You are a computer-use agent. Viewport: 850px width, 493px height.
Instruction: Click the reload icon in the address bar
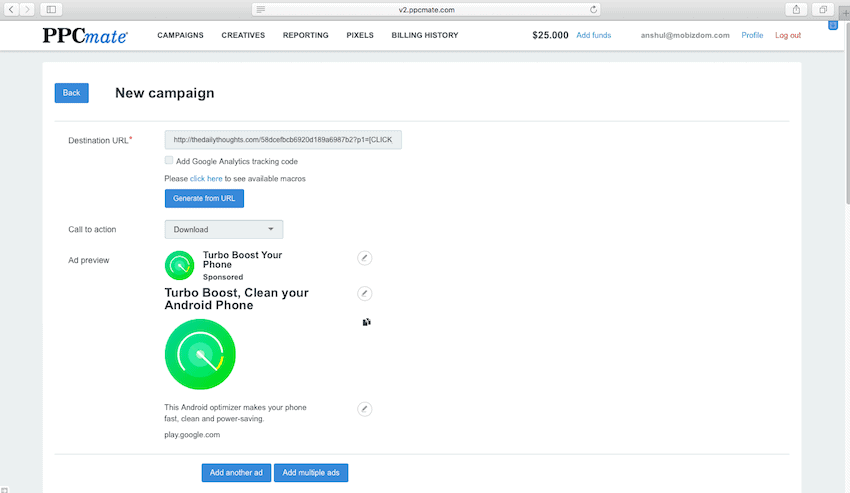(x=595, y=9)
